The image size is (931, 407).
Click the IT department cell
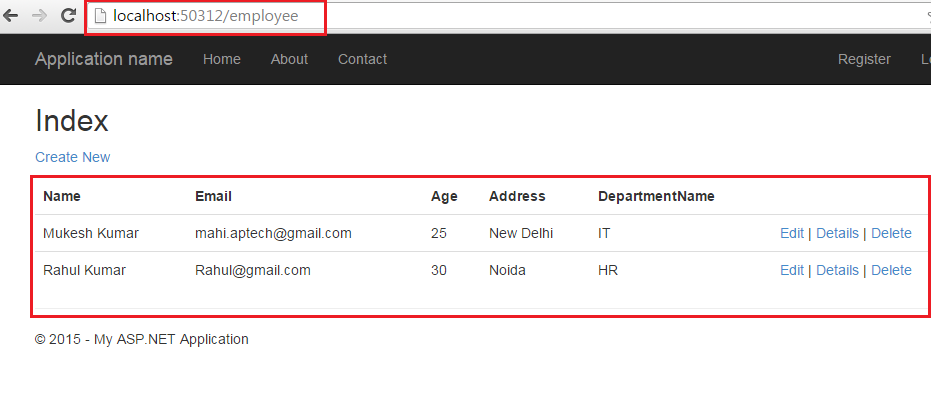tap(604, 234)
